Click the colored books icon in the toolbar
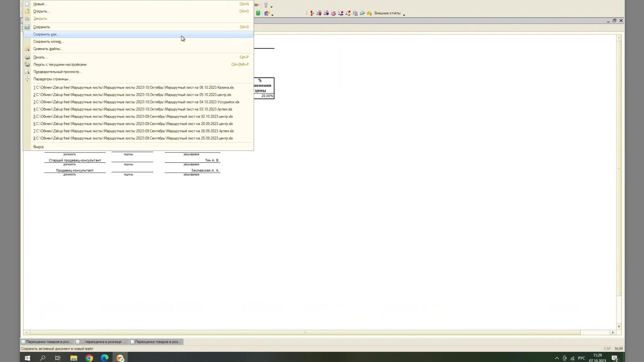The image size is (644, 362). pos(267,13)
